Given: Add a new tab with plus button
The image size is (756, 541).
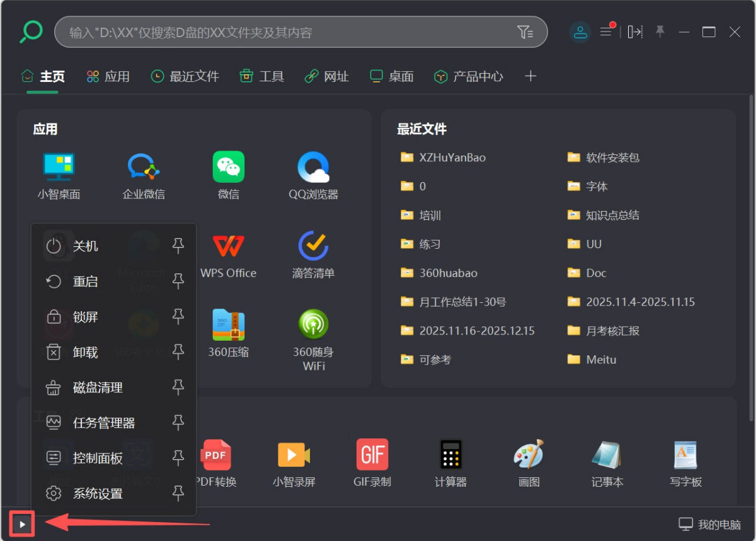Looking at the screenshot, I should [x=530, y=76].
